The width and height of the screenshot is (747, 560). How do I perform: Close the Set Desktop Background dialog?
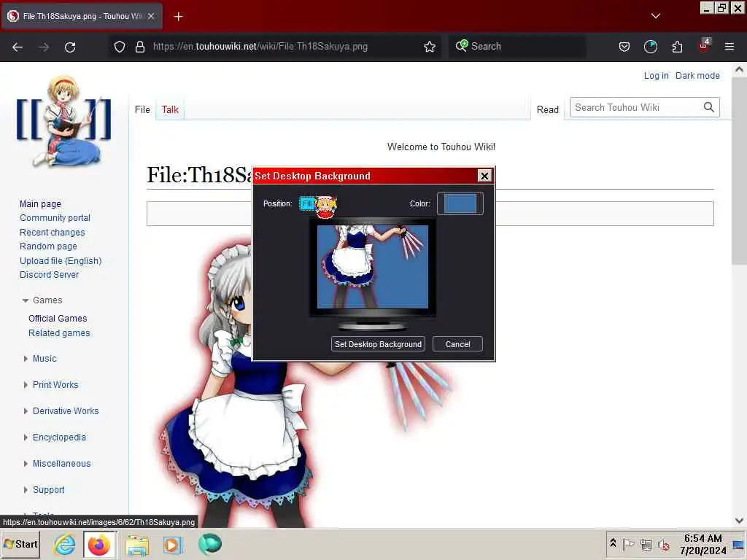(484, 176)
